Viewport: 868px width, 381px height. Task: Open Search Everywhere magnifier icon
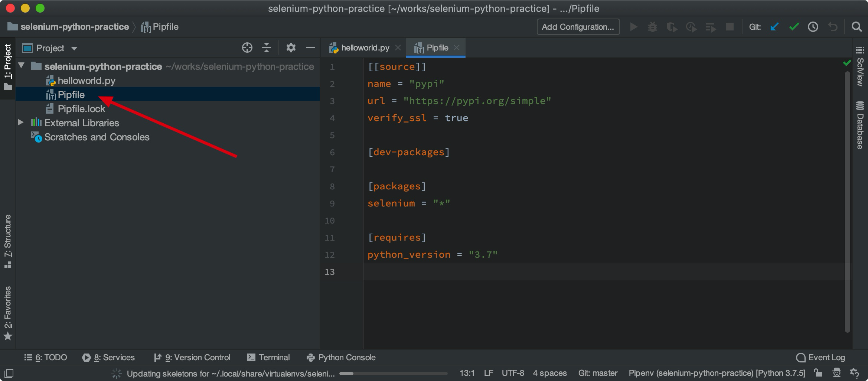pyautogui.click(x=856, y=27)
